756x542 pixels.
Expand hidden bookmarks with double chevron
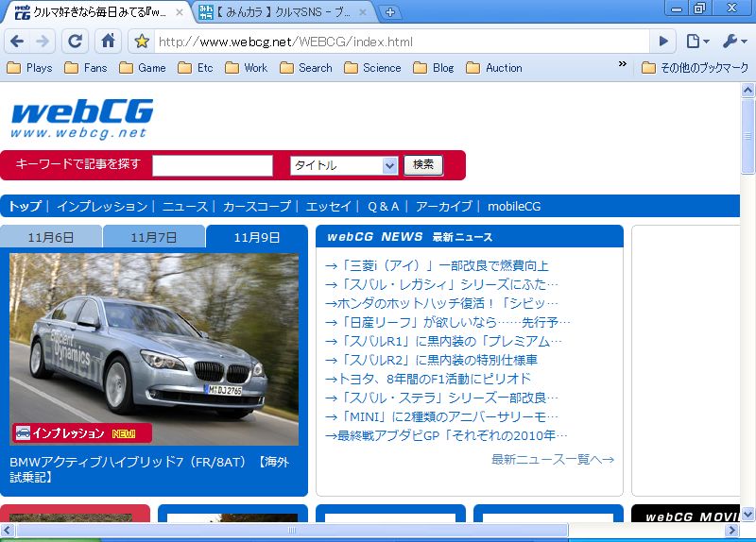pyautogui.click(x=623, y=63)
